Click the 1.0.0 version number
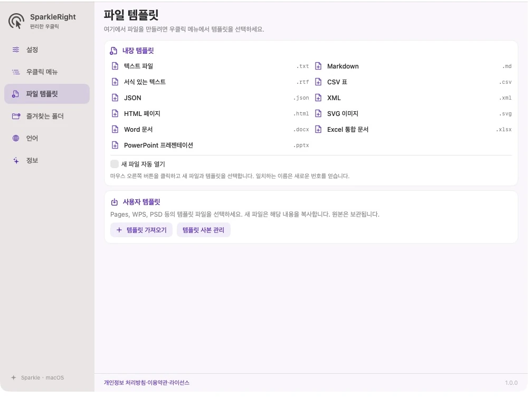Viewport: 532px width, 398px height. pos(511,383)
